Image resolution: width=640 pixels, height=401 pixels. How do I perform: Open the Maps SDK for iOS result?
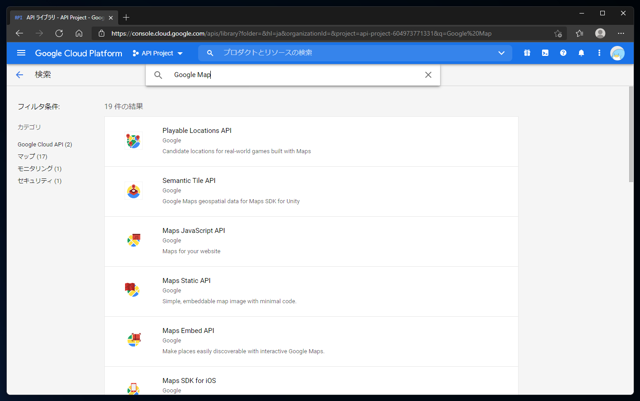tap(311, 381)
